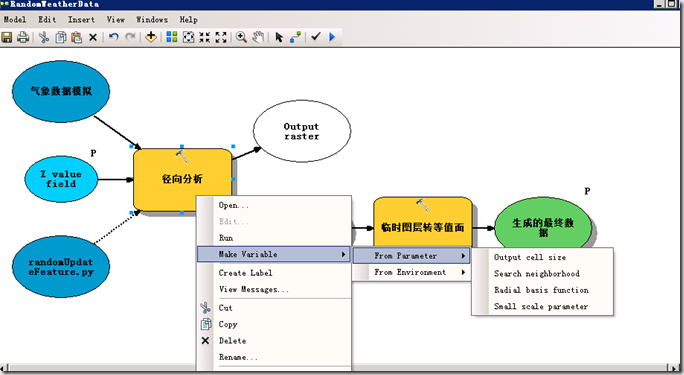
Task: Select Output cell size parameter
Action: [542, 258]
